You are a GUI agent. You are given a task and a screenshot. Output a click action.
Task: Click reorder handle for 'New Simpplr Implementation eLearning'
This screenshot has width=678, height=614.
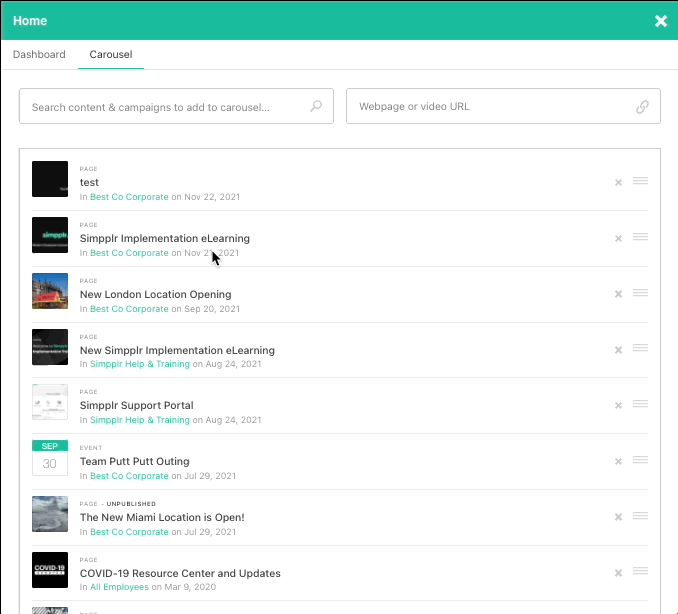tap(640, 348)
